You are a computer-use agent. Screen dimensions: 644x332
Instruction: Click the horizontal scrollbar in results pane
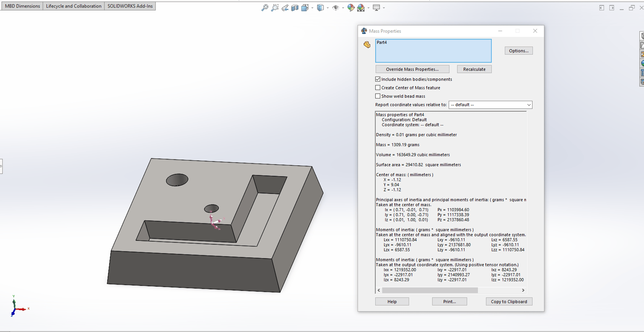click(430, 290)
